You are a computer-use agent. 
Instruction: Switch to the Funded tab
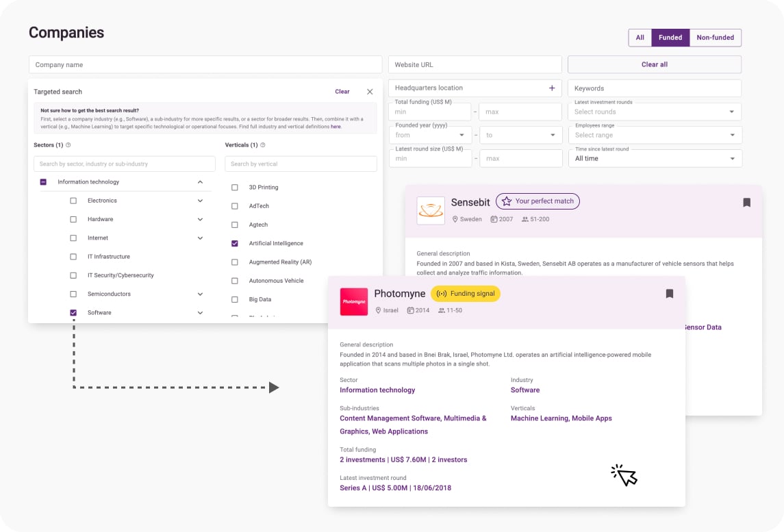pyautogui.click(x=670, y=38)
